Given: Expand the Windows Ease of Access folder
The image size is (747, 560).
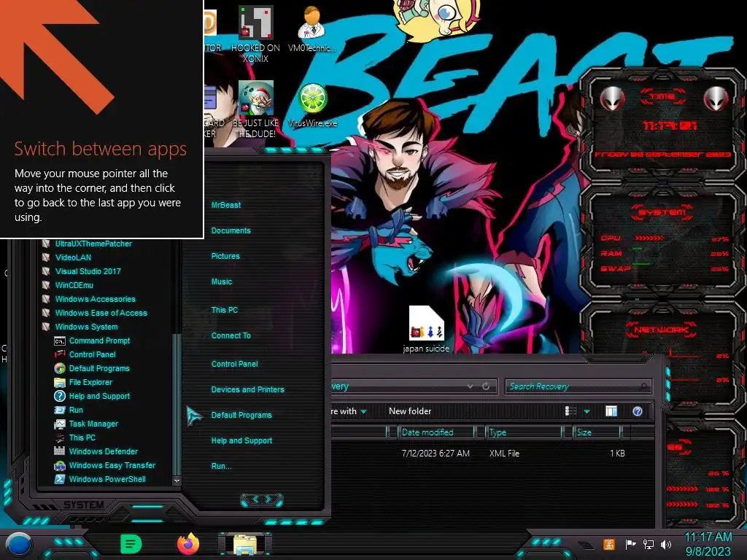Looking at the screenshot, I should (x=101, y=313).
